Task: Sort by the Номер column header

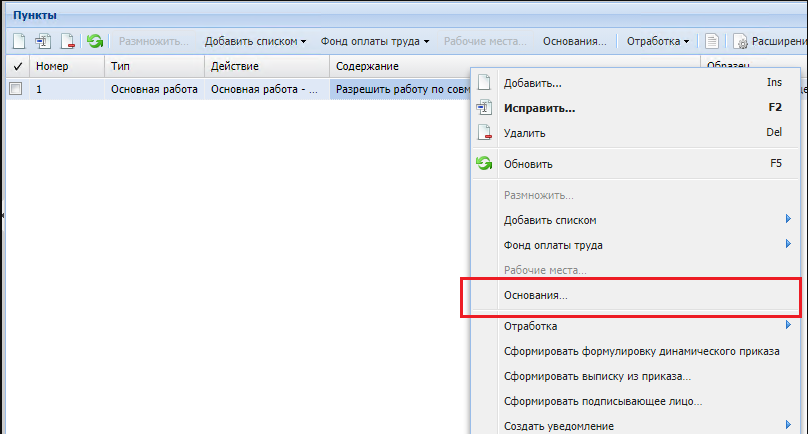Action: point(66,66)
